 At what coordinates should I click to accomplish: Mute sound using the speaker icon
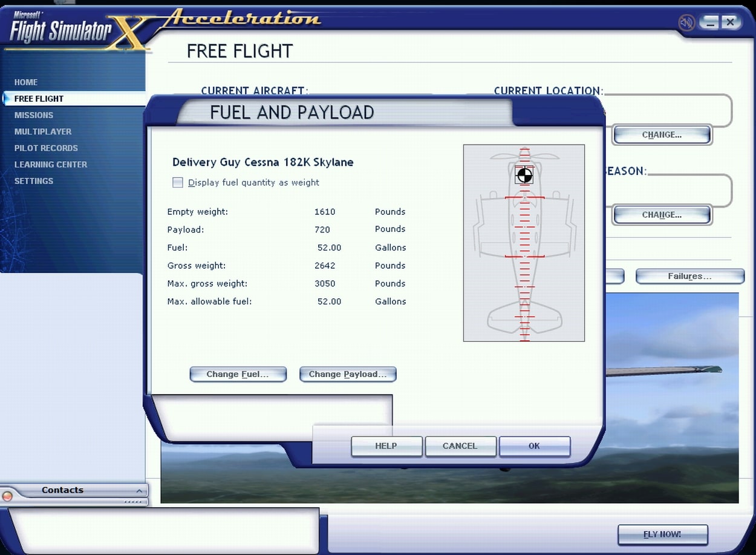(686, 23)
